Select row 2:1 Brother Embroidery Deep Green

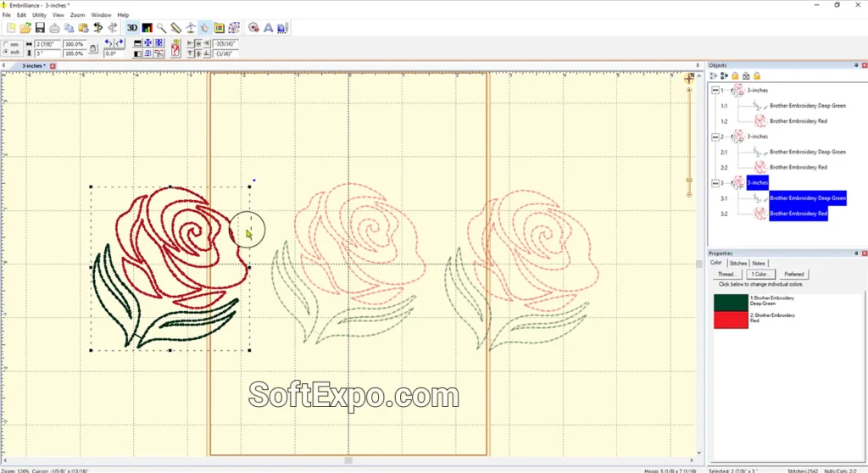pyautogui.click(x=808, y=152)
